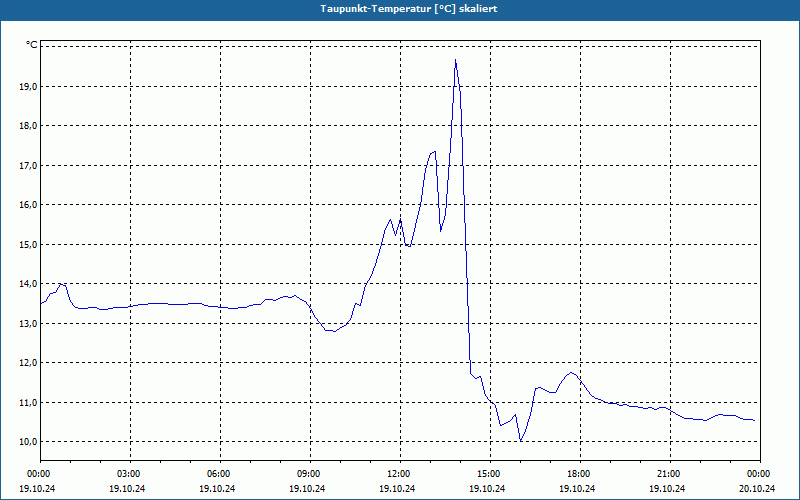Click the 06:00 time axis label
This screenshot has height=500, width=800.
[x=220, y=474]
